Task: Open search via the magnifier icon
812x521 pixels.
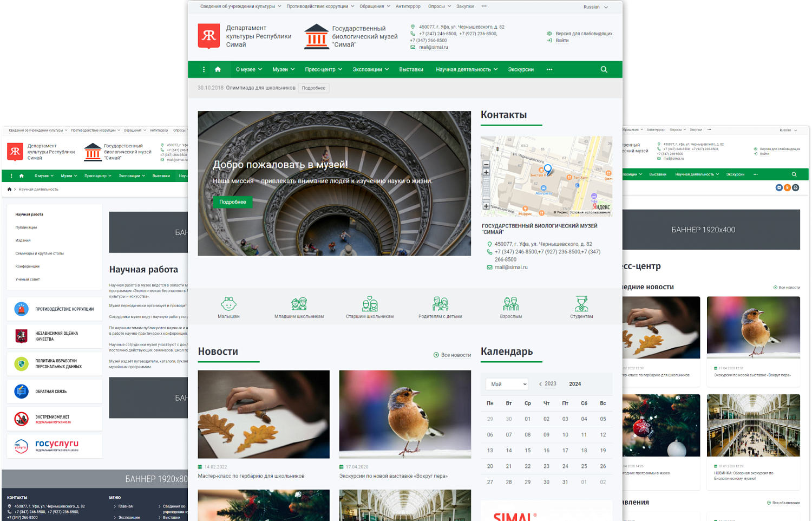Action: [x=604, y=69]
